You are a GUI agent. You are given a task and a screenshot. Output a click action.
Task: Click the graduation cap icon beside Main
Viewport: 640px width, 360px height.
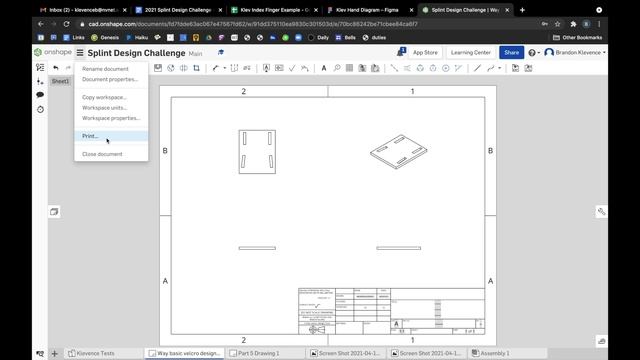[221, 52]
